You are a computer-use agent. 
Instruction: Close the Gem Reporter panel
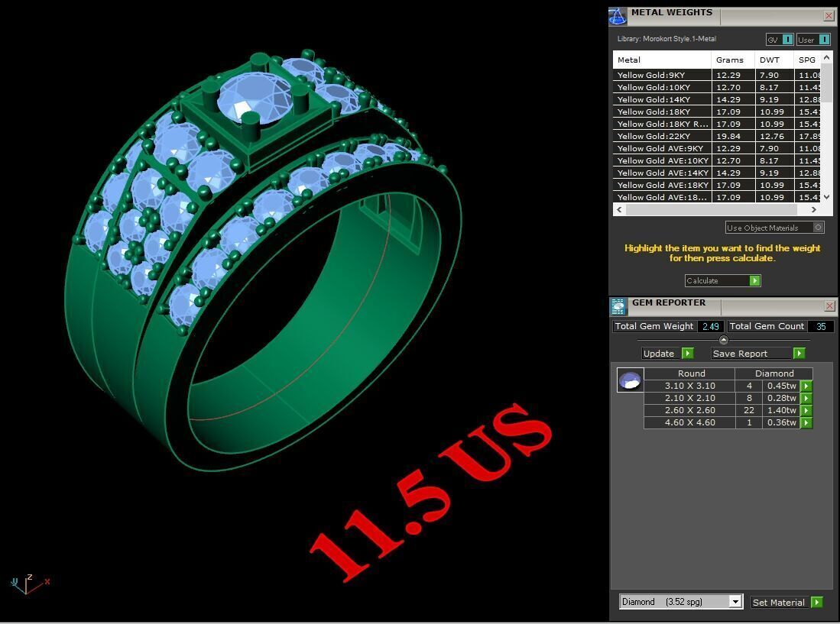click(x=829, y=306)
